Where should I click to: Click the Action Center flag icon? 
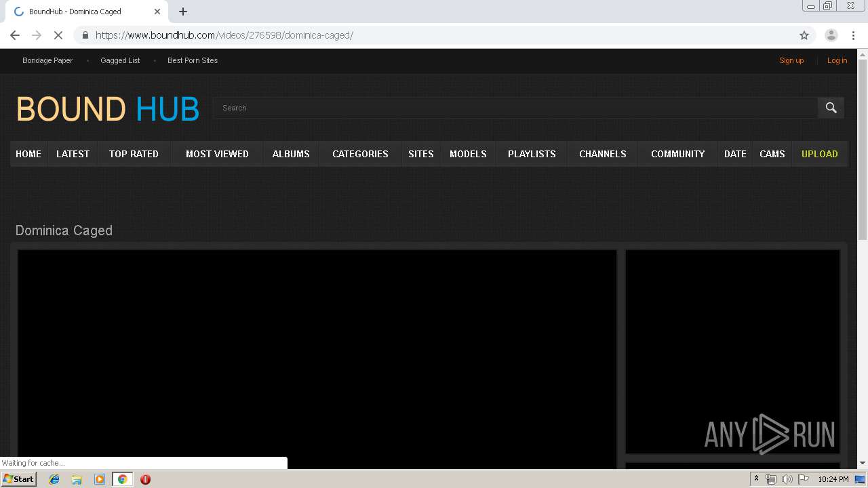pyautogui.click(x=804, y=479)
